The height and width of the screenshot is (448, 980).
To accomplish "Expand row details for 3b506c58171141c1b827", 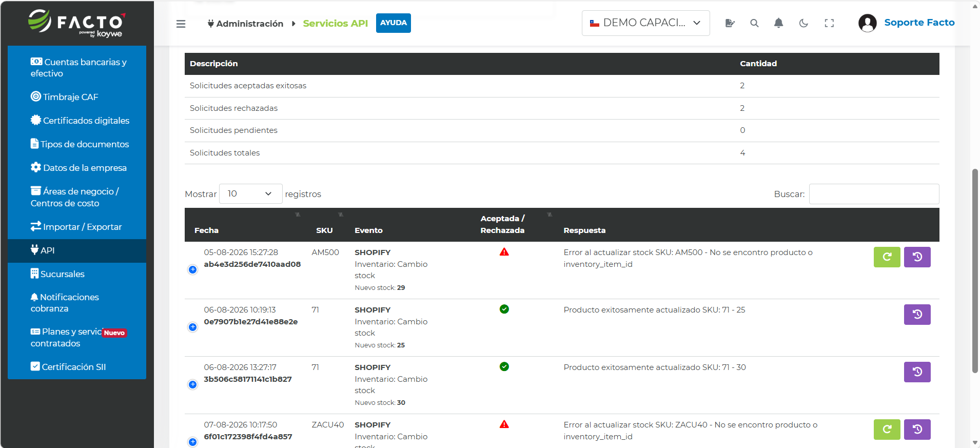I will pyautogui.click(x=193, y=384).
